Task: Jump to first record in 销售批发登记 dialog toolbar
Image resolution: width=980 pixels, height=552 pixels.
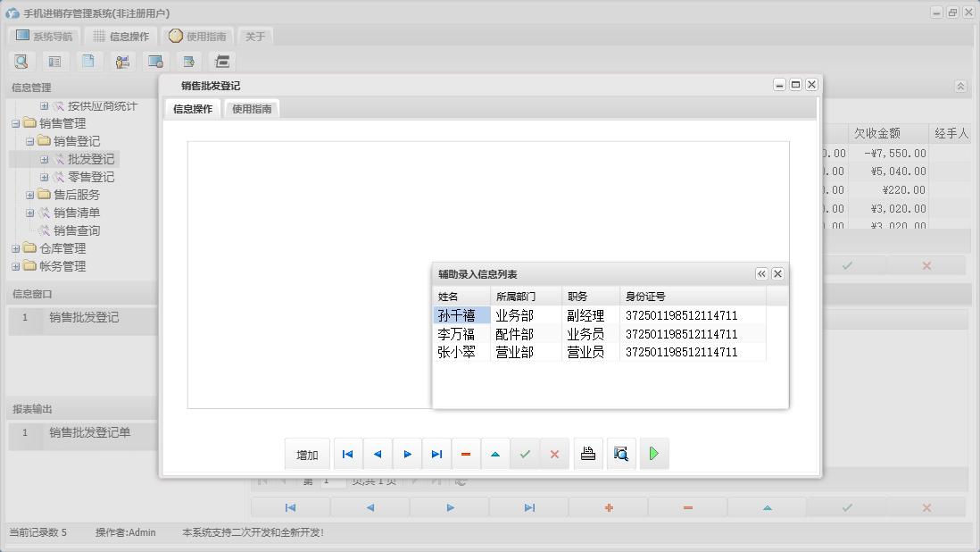Action: click(347, 455)
